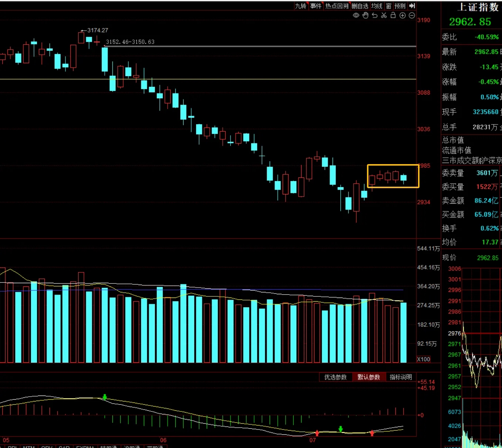This screenshot has width=502, height=448.
Task: Open the 事件 events overlay
Action: point(316,6)
